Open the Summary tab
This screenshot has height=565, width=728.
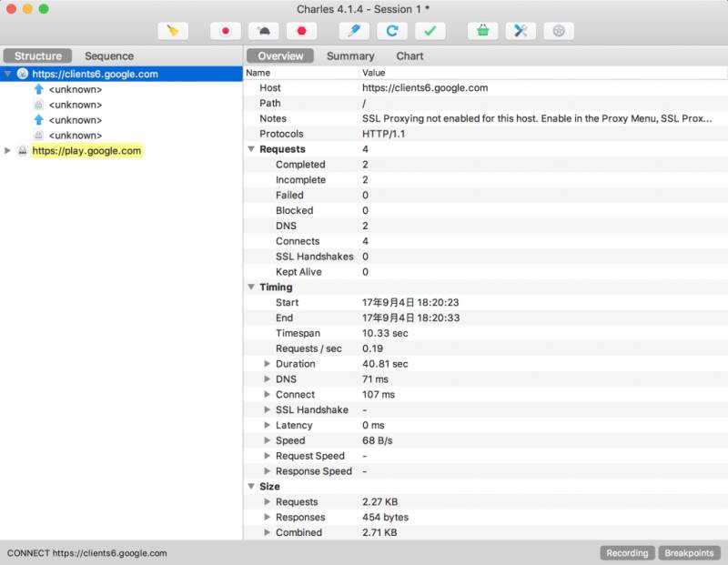(350, 55)
